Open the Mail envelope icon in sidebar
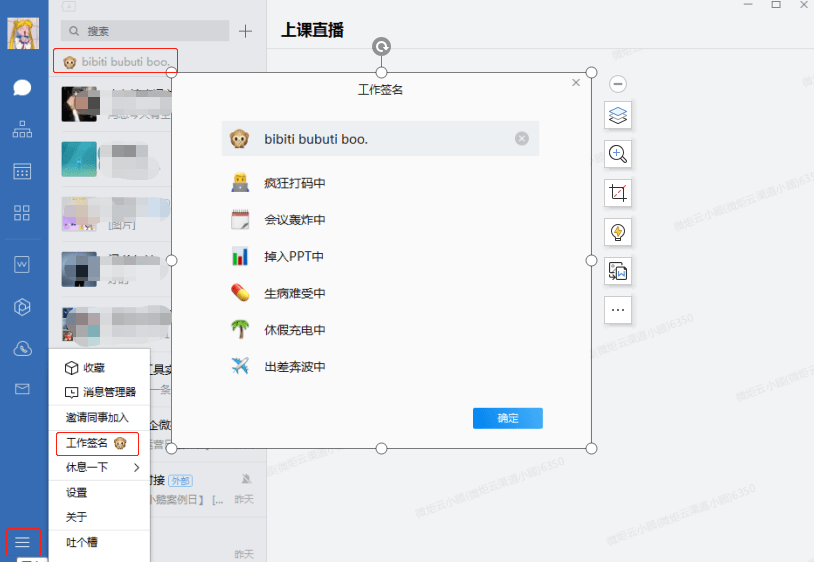Screen dimensions: 814x564 (x=22, y=389)
